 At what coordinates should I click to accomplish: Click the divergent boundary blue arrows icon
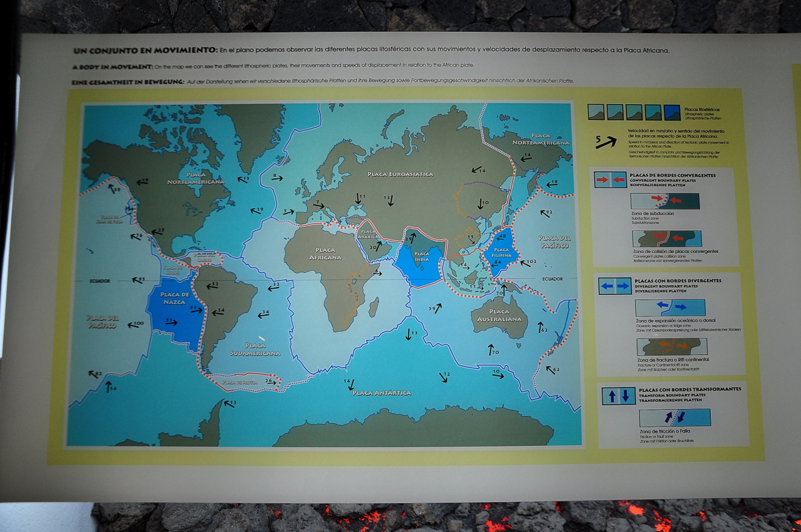click(x=614, y=286)
